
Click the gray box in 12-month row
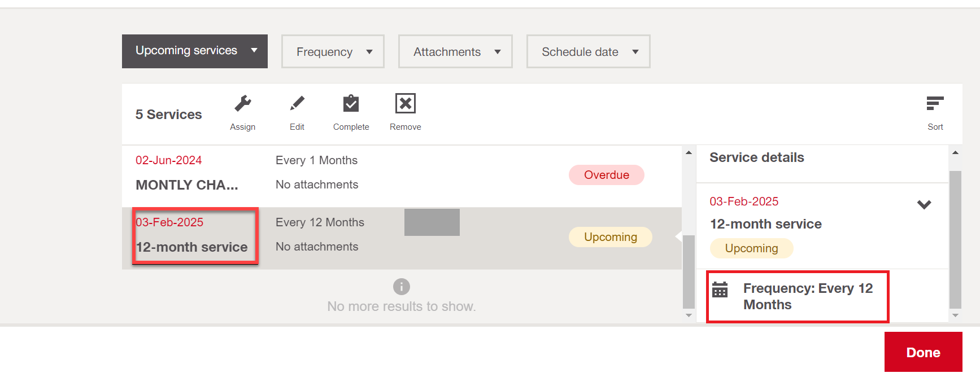click(x=432, y=222)
